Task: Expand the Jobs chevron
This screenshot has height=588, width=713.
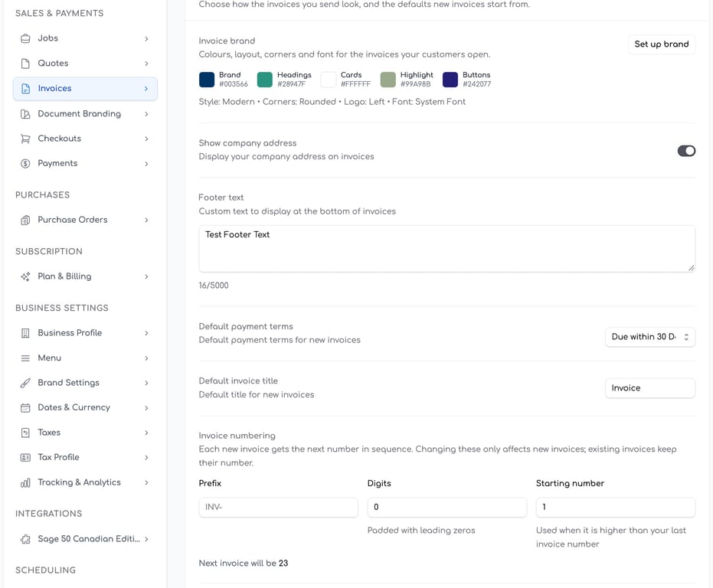Action: pos(146,38)
